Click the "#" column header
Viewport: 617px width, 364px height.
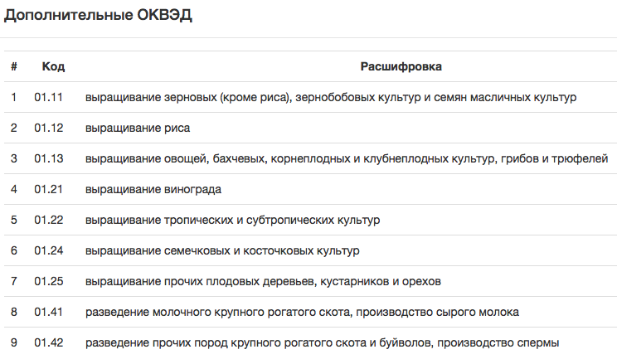(14, 66)
